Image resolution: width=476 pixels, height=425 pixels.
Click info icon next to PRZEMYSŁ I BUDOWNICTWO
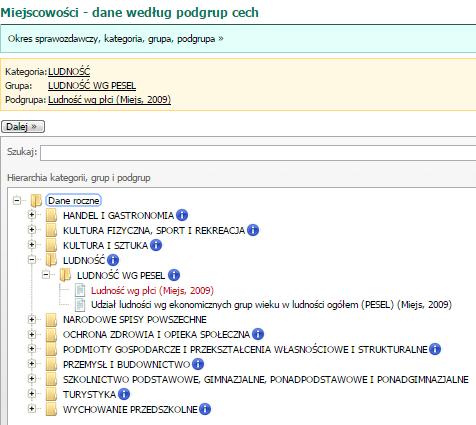198,364
